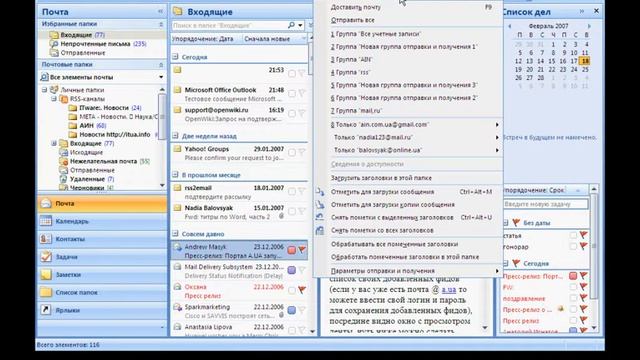The width and height of the screenshot is (640, 360).
Task: Open the Contacts (Контакты) module
Action: [x=102, y=239]
